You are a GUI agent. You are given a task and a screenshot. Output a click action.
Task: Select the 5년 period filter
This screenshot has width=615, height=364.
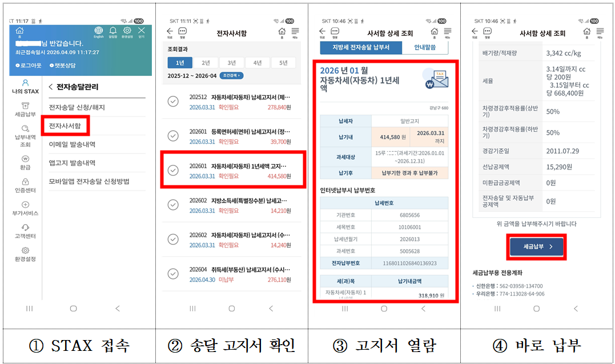pos(284,62)
